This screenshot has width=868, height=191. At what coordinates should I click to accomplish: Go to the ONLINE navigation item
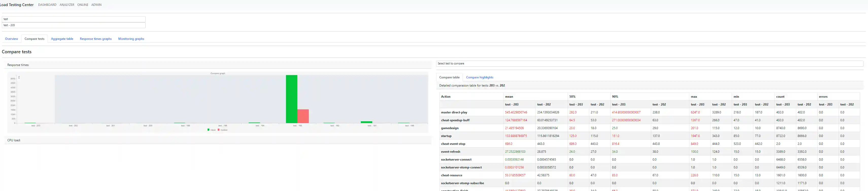coord(82,5)
